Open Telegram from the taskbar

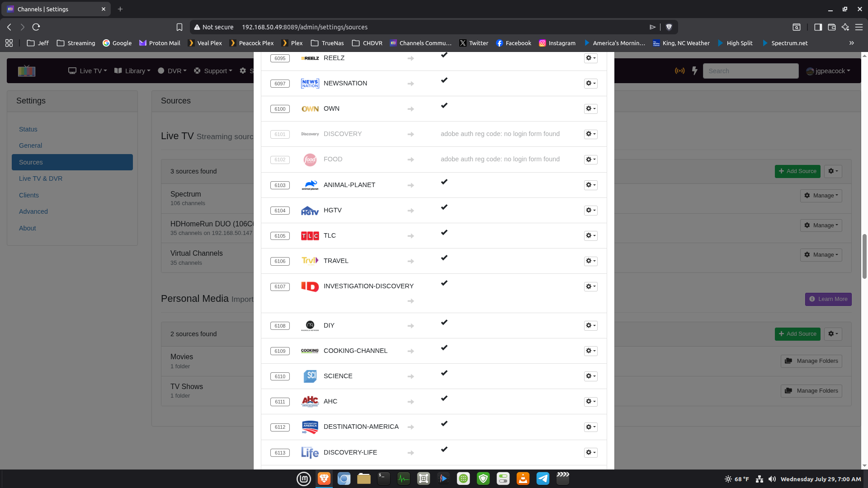[x=543, y=479]
